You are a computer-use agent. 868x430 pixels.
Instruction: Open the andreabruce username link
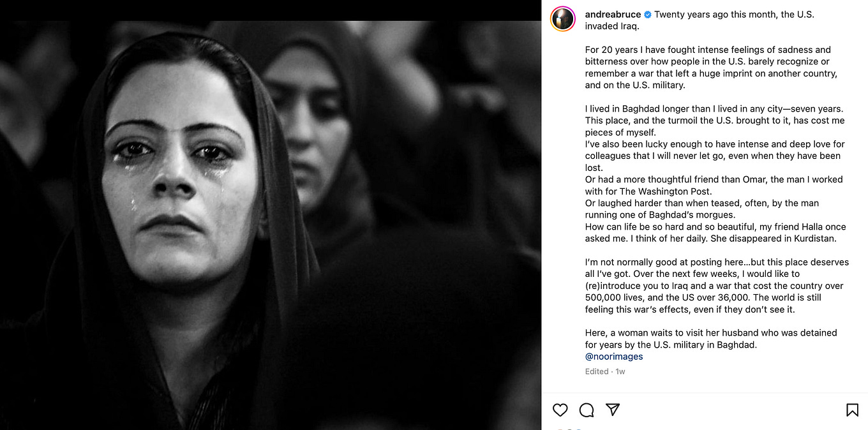coord(613,15)
